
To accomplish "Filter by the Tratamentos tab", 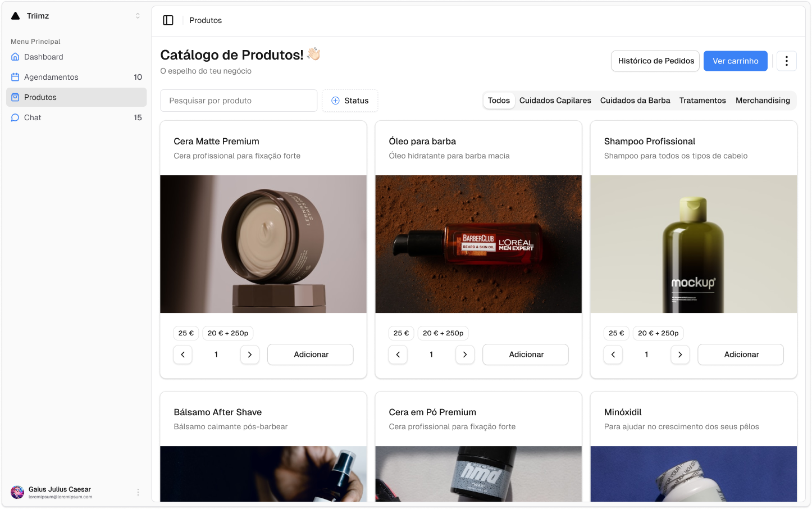I will (x=702, y=101).
